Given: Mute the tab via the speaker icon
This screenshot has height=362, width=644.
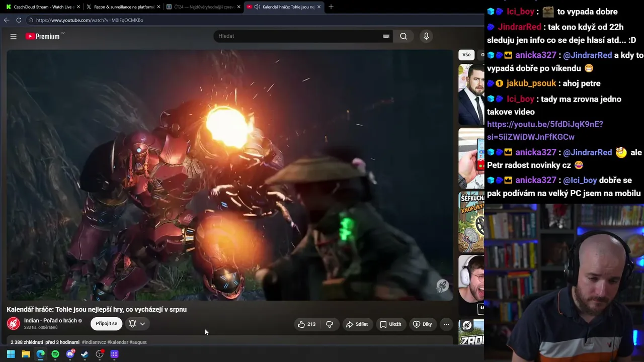Looking at the screenshot, I should click(257, 7).
